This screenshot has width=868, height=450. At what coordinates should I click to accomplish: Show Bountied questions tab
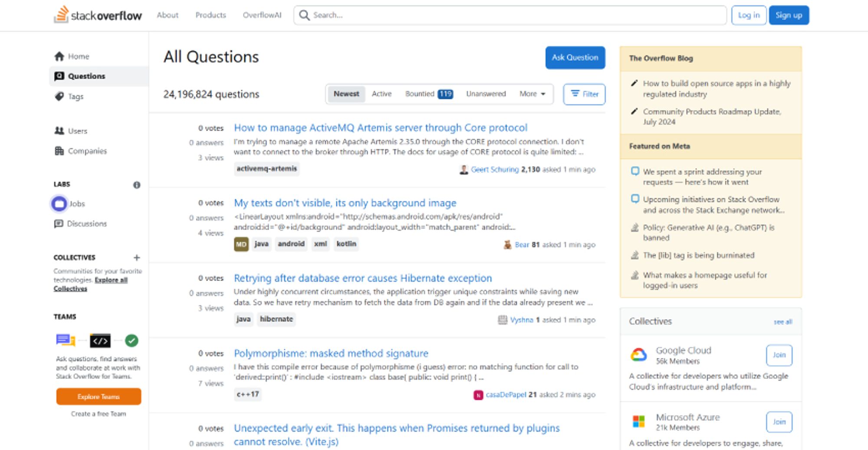point(428,94)
